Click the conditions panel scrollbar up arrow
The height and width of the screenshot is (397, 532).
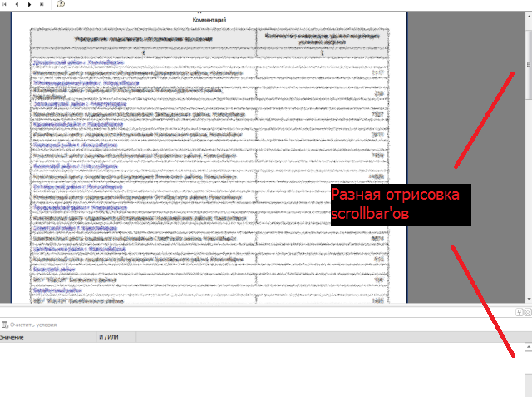pos(529,347)
